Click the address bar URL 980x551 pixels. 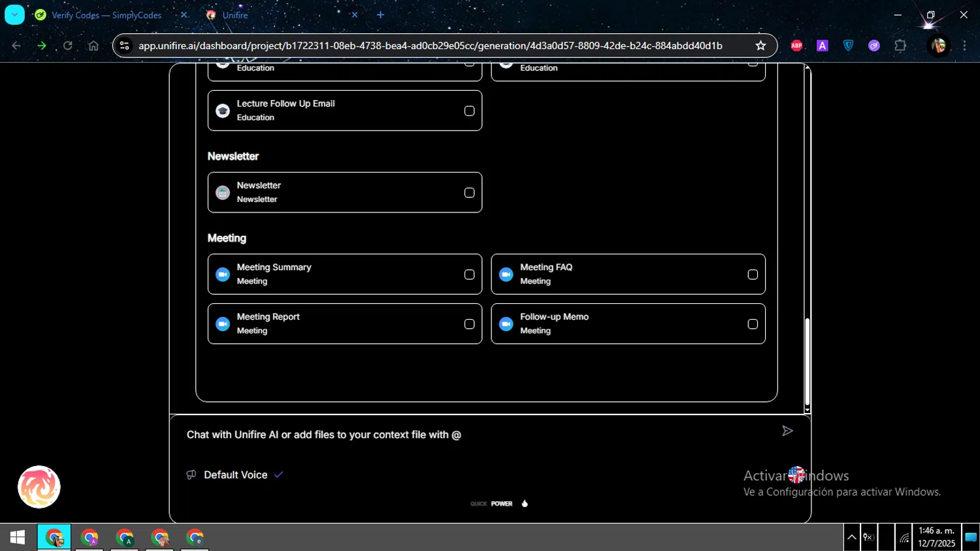[x=431, y=46]
